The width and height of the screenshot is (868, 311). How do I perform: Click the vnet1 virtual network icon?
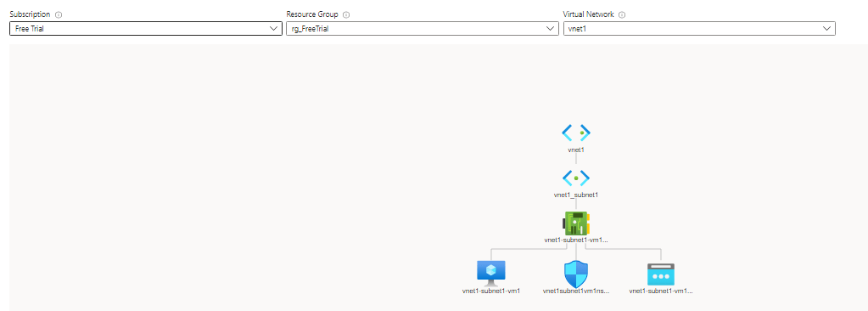tap(576, 133)
